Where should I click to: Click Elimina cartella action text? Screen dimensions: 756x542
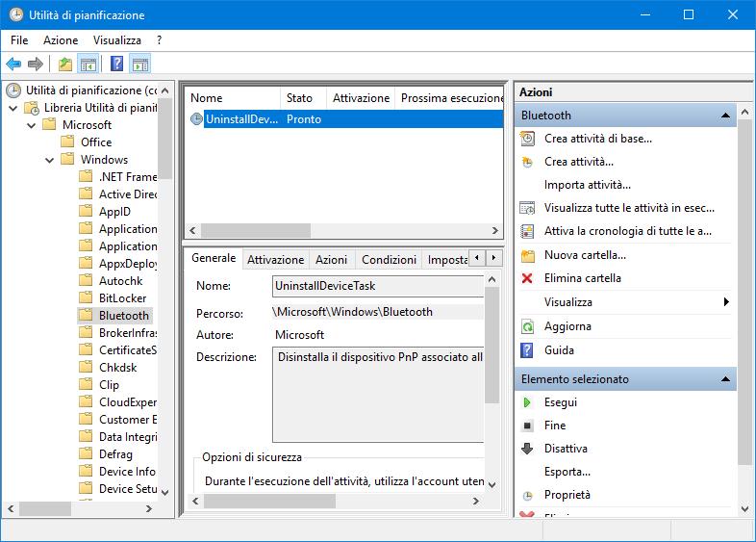click(x=583, y=278)
